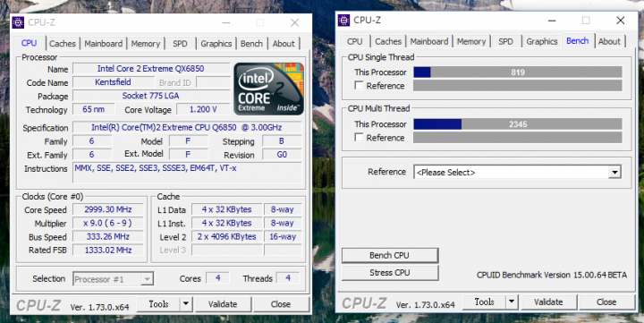Click Tools button in the left window
Screen dimensions: 644x323
[x=158, y=304]
